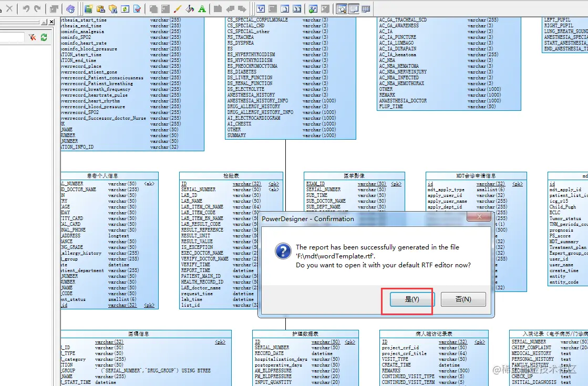The height and width of the screenshot is (386, 588).
Task: Refresh the browser panel with green arrows
Action: pyautogui.click(x=44, y=37)
